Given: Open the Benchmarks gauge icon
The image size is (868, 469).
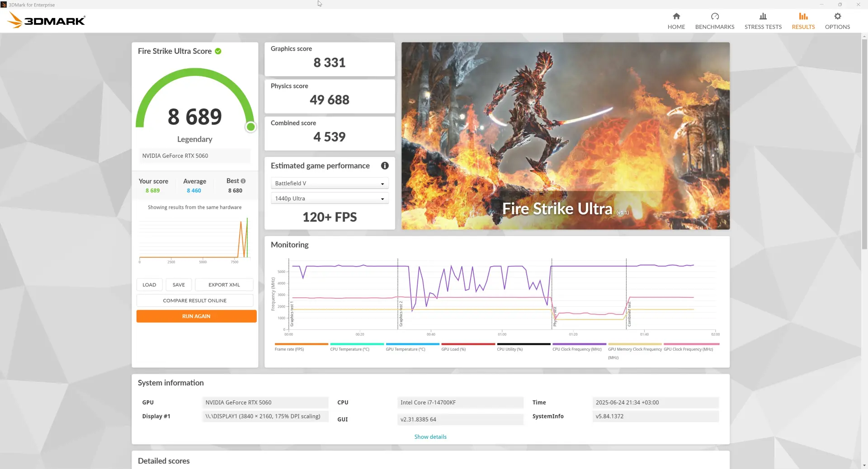Looking at the screenshot, I should tap(715, 16).
